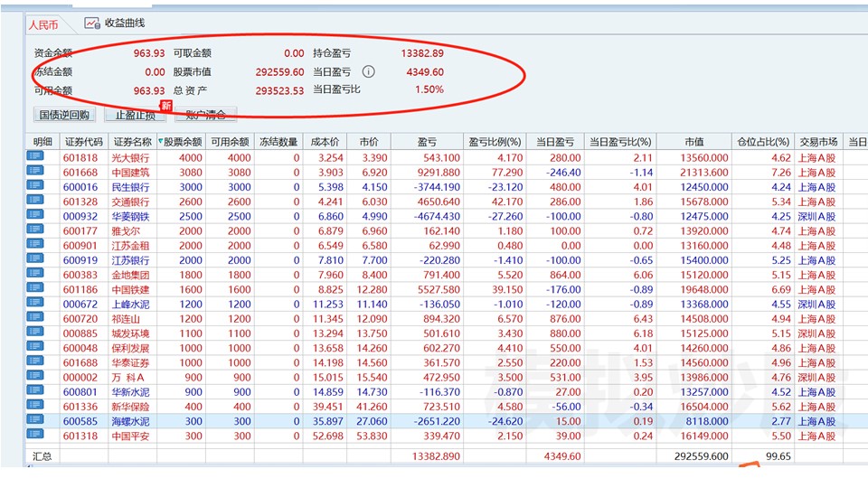Select stock code 600585
The width and height of the screenshot is (868, 488).
(80, 422)
